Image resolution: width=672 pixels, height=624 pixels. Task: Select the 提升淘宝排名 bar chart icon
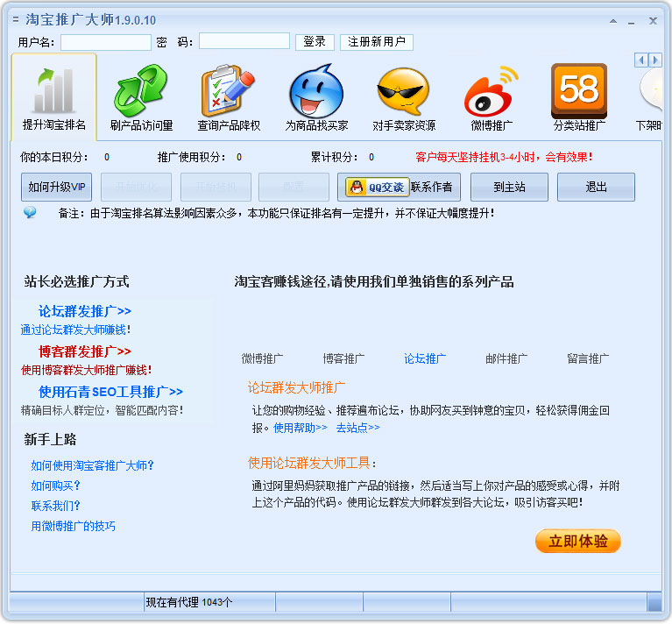pyautogui.click(x=53, y=91)
